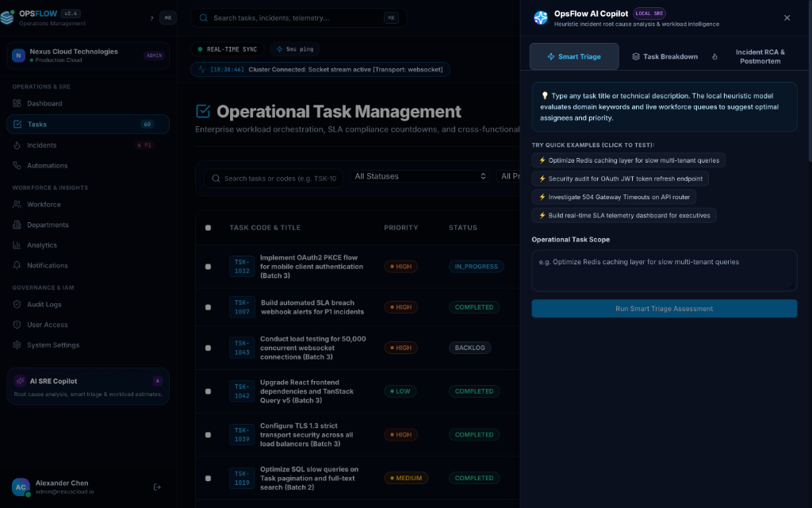Open Dashboard from the sidebar

88,104
